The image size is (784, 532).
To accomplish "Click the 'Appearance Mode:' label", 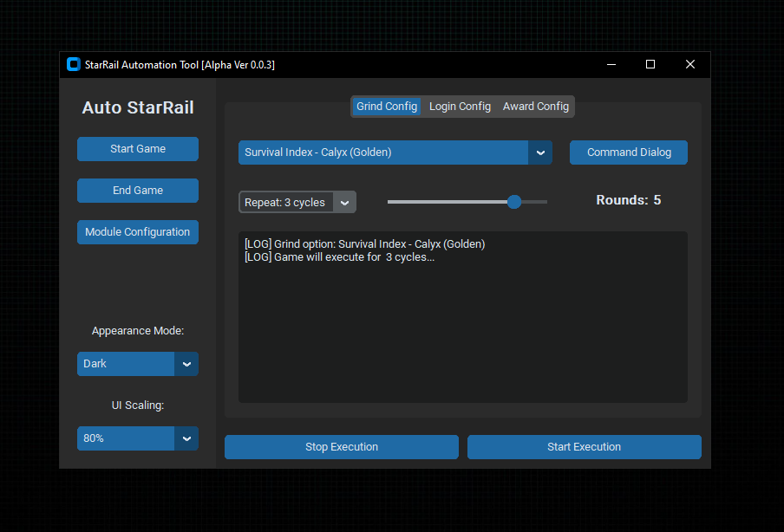I will pyautogui.click(x=138, y=331).
